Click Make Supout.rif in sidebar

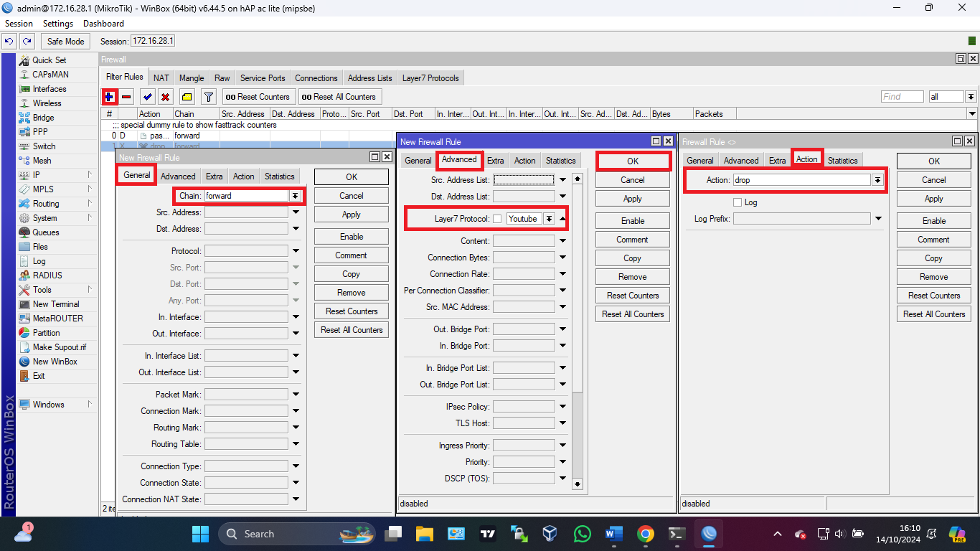[59, 347]
